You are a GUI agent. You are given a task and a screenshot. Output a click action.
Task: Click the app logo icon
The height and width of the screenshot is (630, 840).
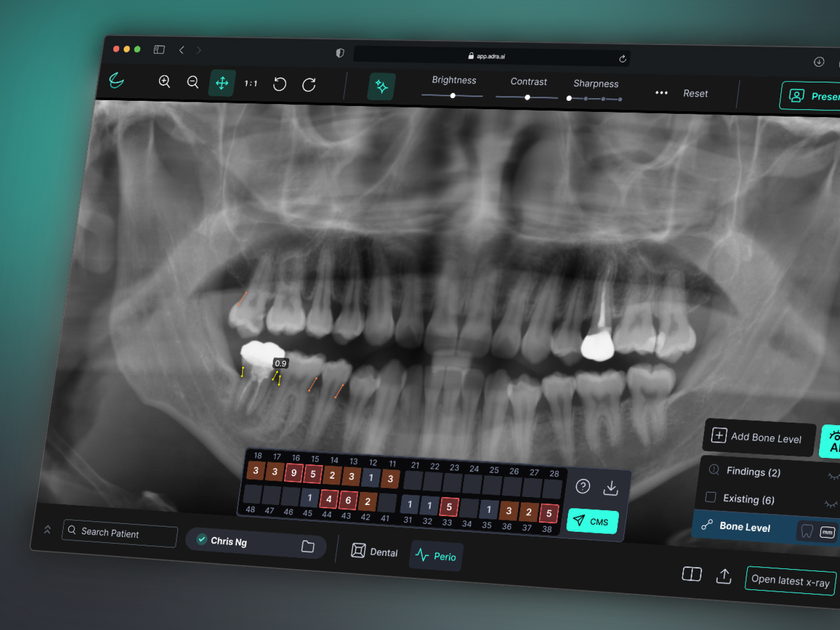[117, 80]
